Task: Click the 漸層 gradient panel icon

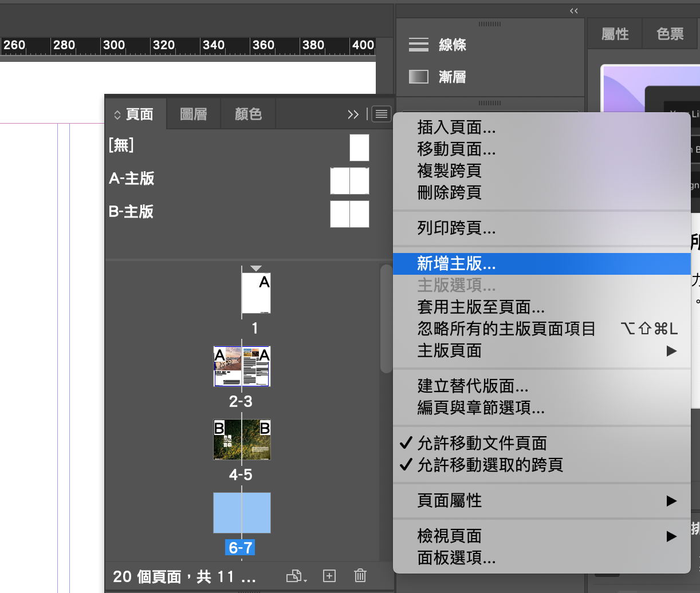Action: coord(419,77)
